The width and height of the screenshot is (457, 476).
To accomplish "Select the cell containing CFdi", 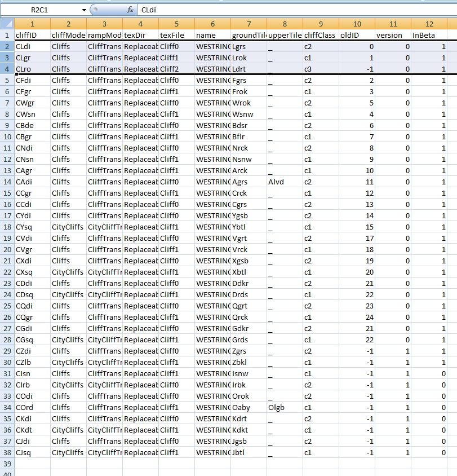I will pos(33,81).
